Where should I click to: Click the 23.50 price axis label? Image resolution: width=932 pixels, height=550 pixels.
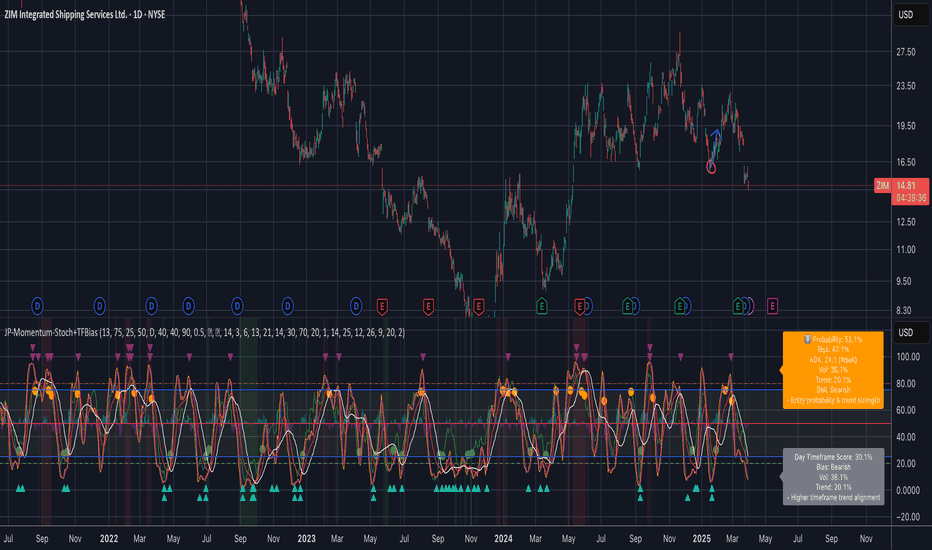906,86
